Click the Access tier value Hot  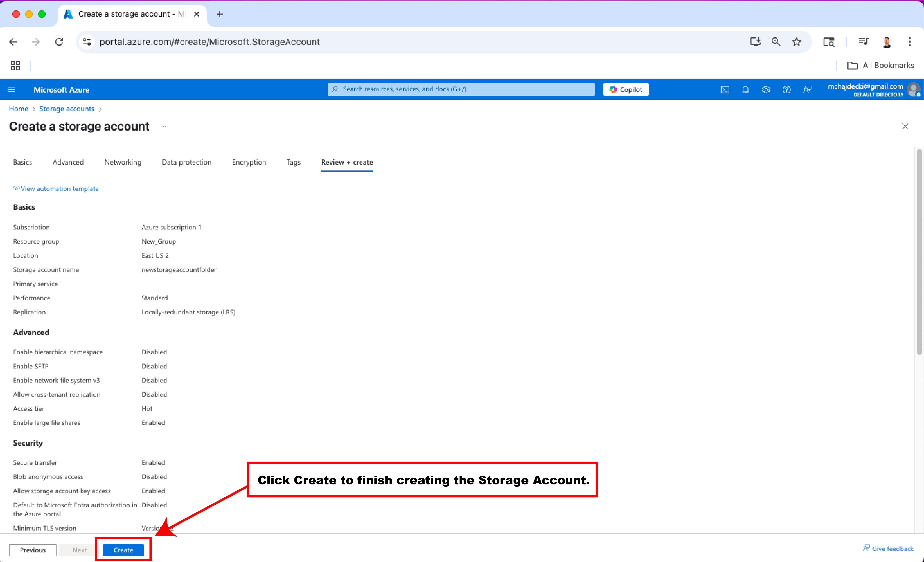click(147, 409)
